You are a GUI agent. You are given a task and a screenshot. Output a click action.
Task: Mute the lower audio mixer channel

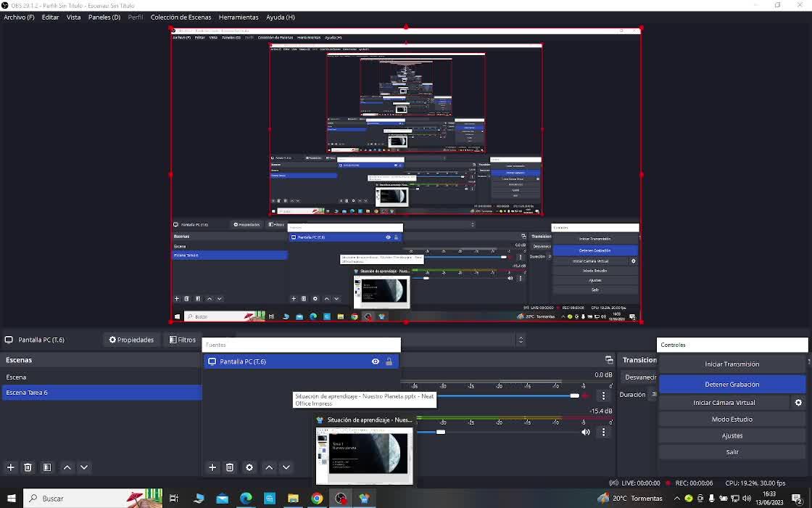[586, 433]
